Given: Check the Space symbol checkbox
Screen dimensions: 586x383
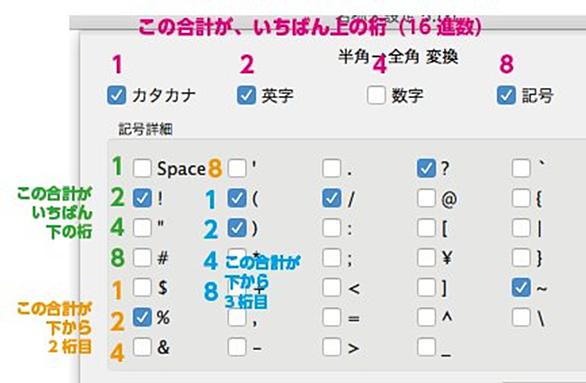Looking at the screenshot, I should (142, 168).
